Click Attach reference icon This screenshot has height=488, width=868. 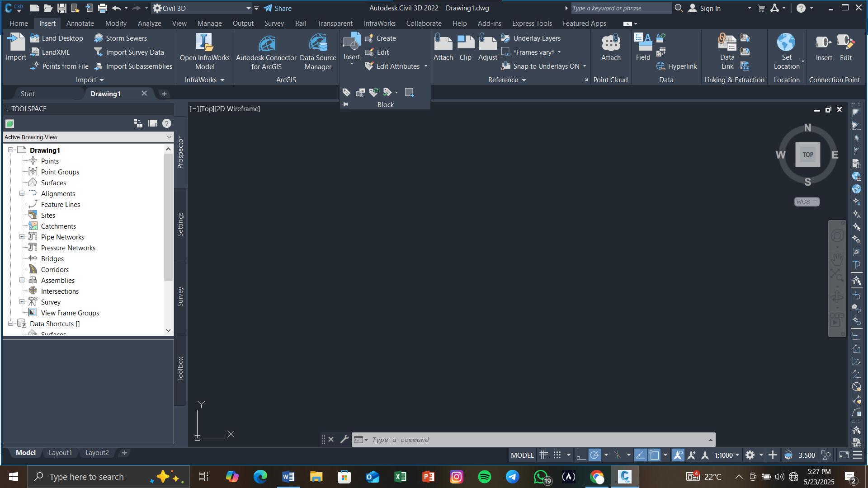coord(443,42)
